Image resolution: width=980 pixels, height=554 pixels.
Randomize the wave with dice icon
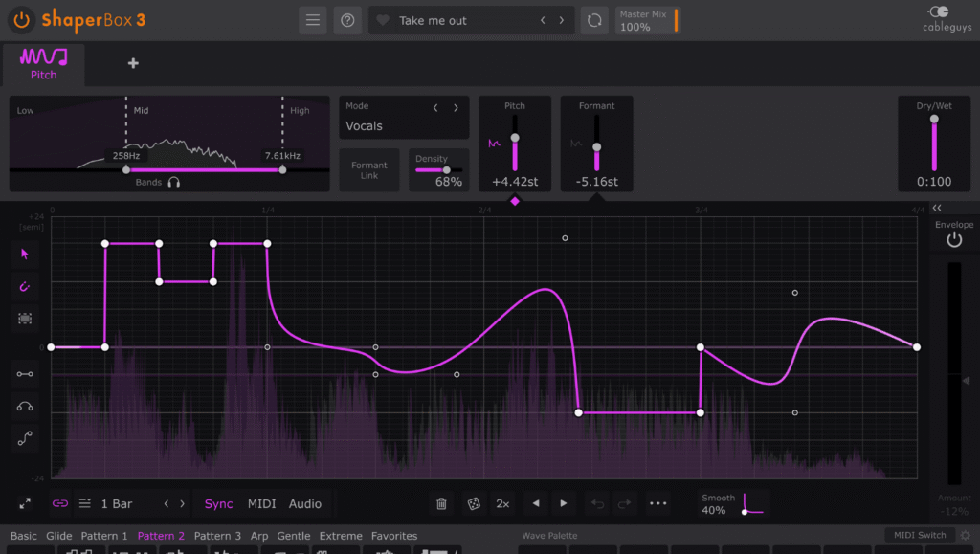coord(474,503)
